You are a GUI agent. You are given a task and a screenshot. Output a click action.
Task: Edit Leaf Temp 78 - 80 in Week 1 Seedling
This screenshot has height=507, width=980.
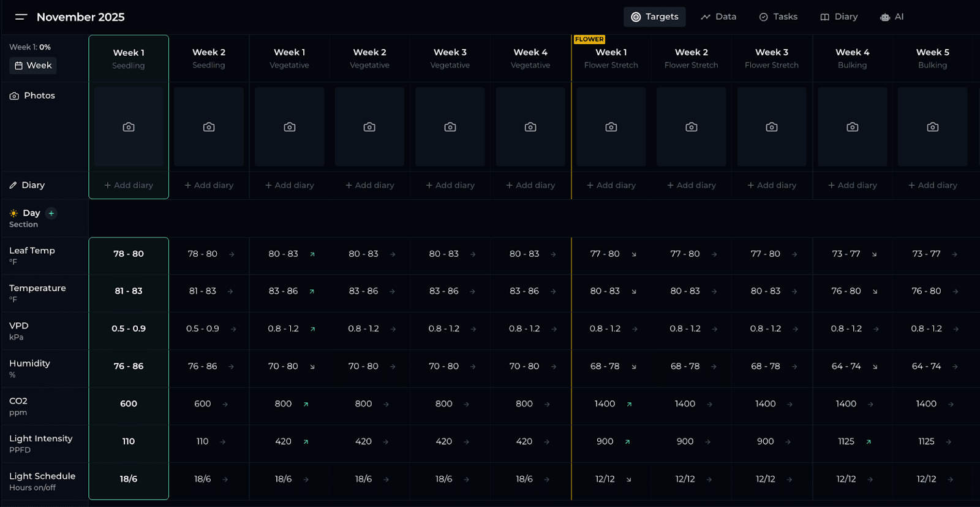(x=129, y=254)
